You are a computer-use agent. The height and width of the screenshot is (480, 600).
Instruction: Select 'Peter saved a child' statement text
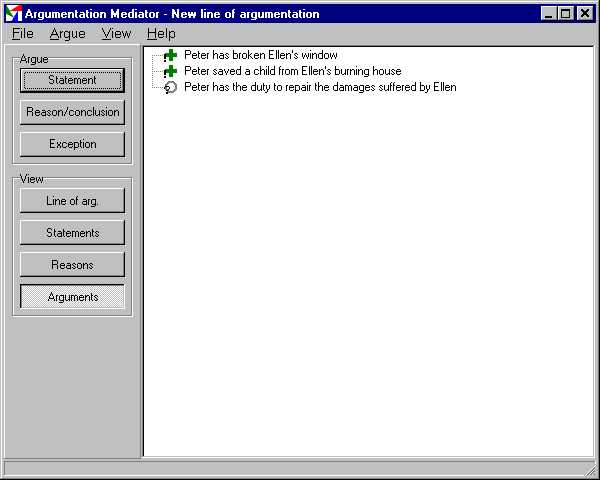click(292, 72)
